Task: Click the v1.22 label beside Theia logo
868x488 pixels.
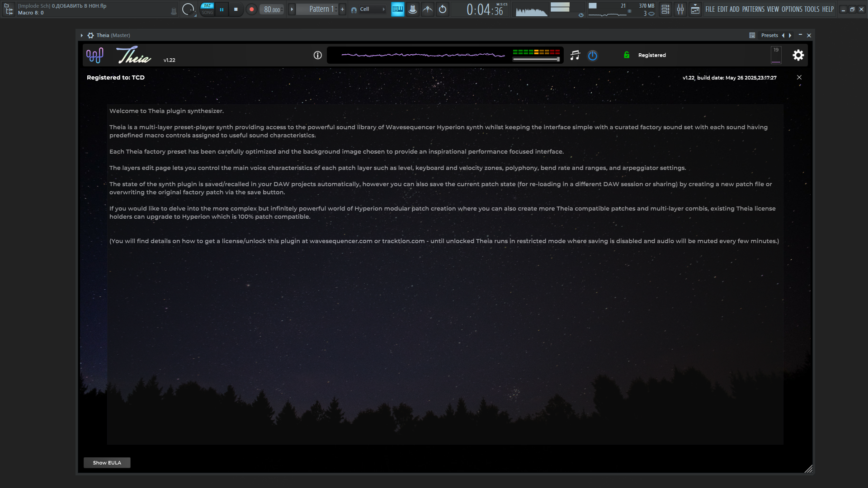Action: (x=170, y=60)
